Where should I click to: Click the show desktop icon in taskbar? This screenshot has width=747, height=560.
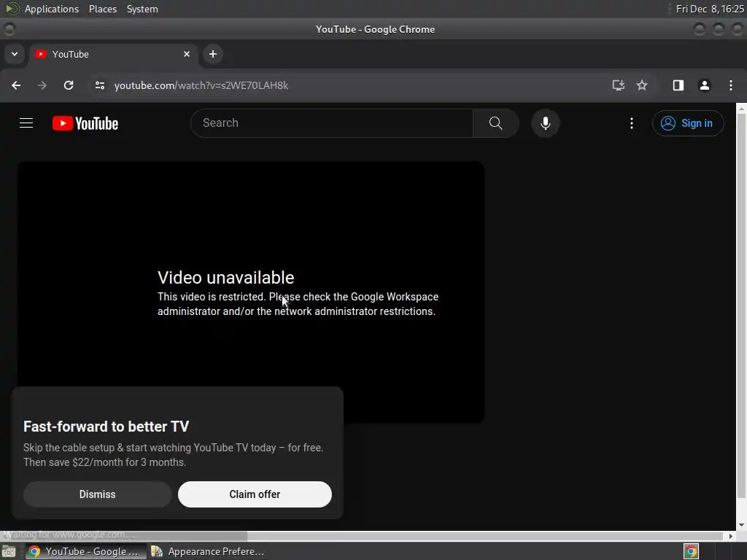9,551
